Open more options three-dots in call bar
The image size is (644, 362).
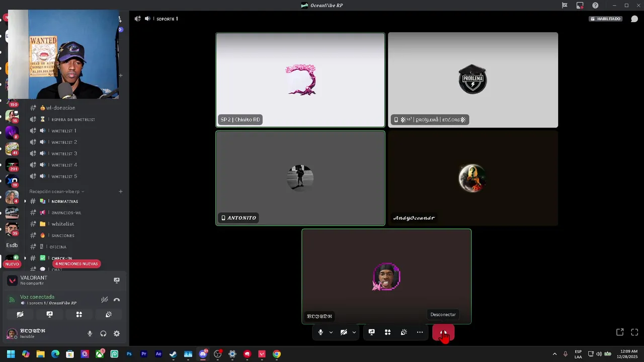pyautogui.click(x=420, y=332)
